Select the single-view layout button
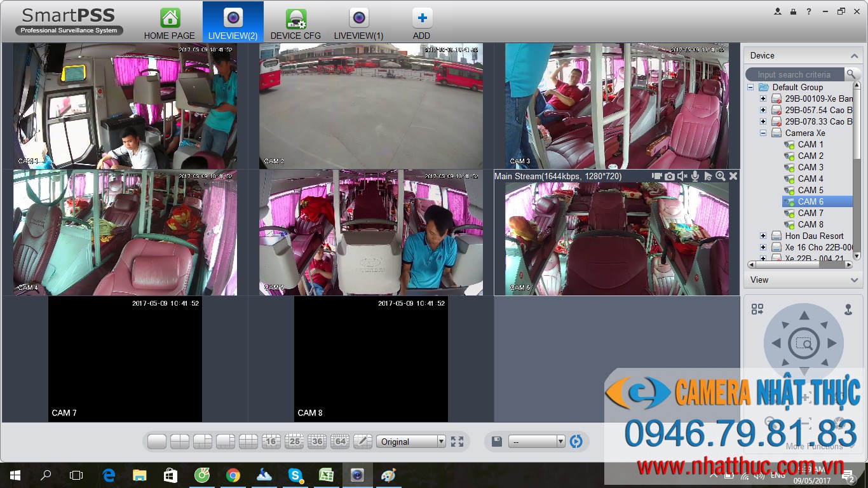The height and width of the screenshot is (488, 868). coord(157,441)
